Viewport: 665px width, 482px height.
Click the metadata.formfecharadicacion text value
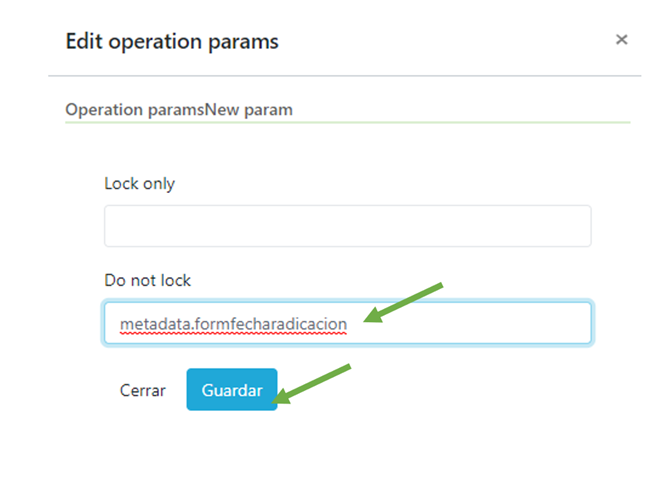(233, 324)
